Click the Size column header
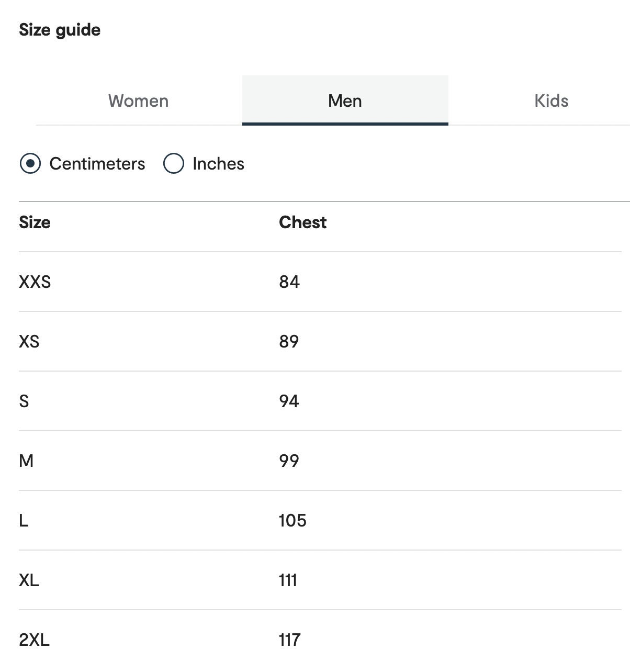Screen dimensions: 630x672 point(35,222)
